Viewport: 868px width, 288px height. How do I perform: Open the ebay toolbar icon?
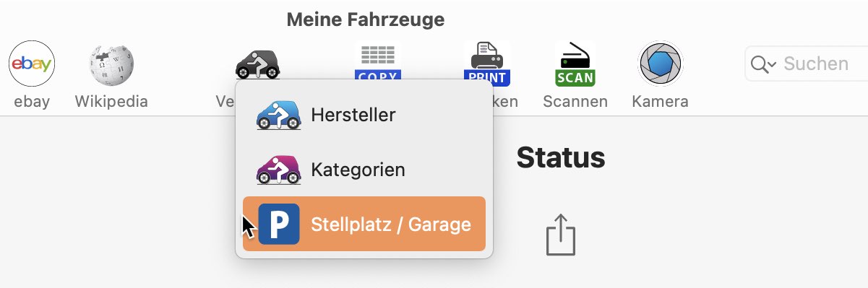click(32, 64)
